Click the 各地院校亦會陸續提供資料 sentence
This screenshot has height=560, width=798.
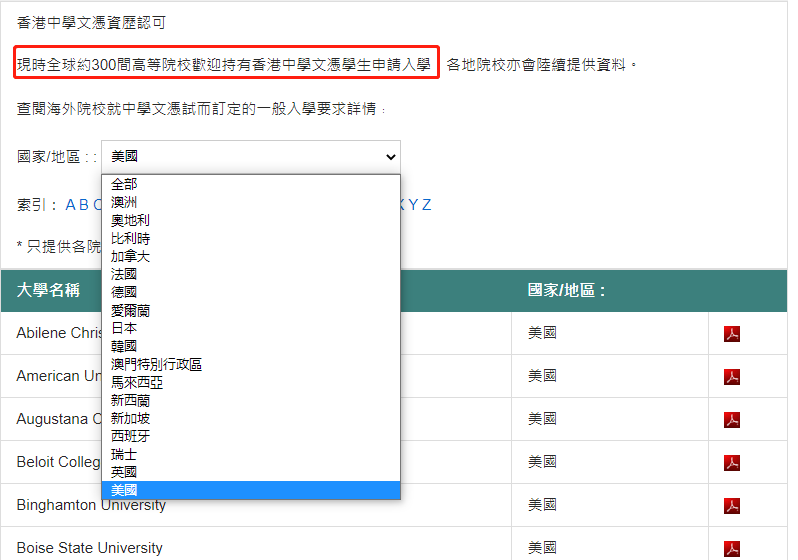(542, 65)
